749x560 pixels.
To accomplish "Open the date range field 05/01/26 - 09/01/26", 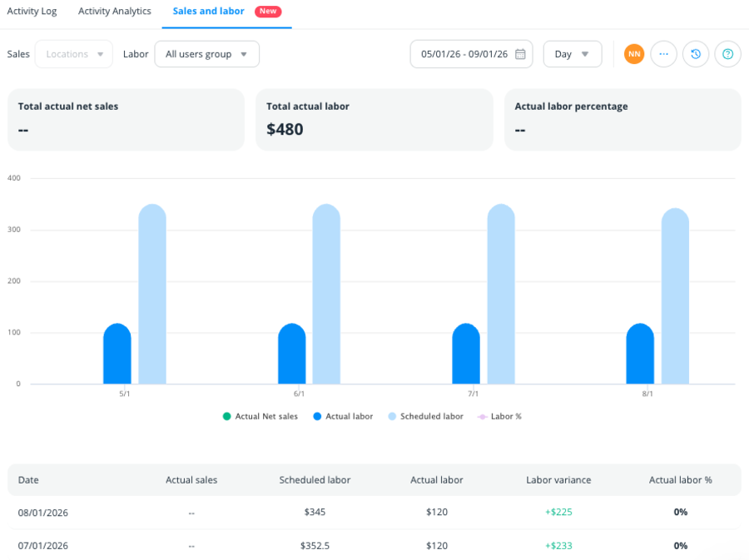I will (x=472, y=54).
